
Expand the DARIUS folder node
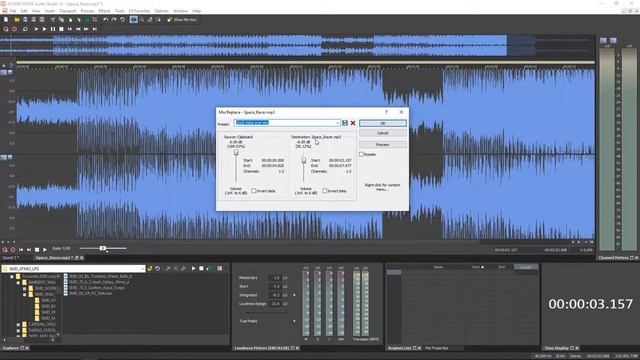(18, 330)
